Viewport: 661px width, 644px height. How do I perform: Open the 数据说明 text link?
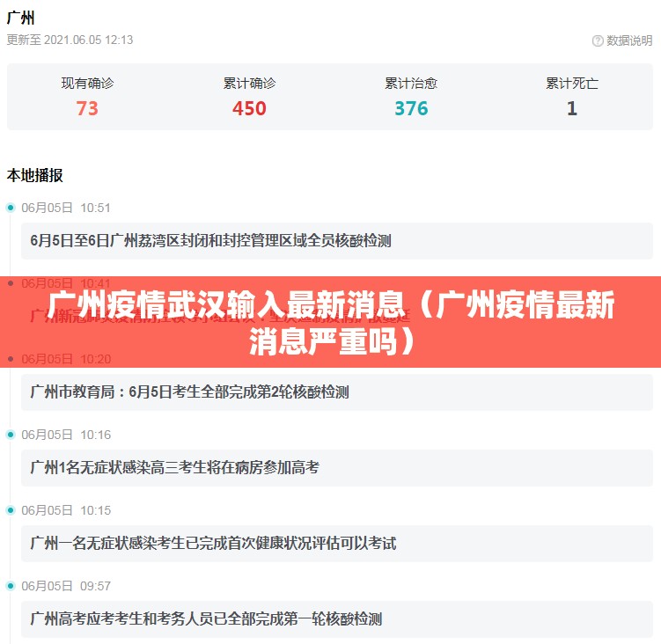tap(628, 40)
